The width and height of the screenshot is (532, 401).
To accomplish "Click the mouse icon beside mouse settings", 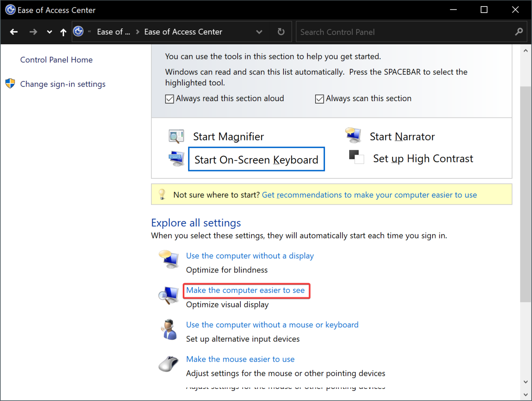I will point(169,363).
